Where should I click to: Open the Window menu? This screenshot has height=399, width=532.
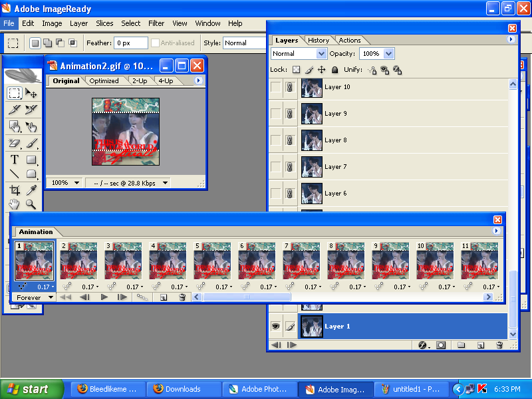[x=207, y=23]
